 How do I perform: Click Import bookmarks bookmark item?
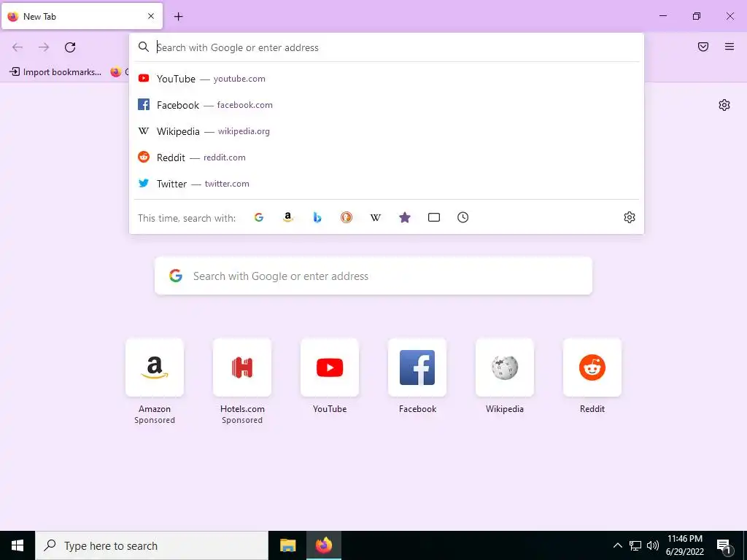tap(55, 72)
